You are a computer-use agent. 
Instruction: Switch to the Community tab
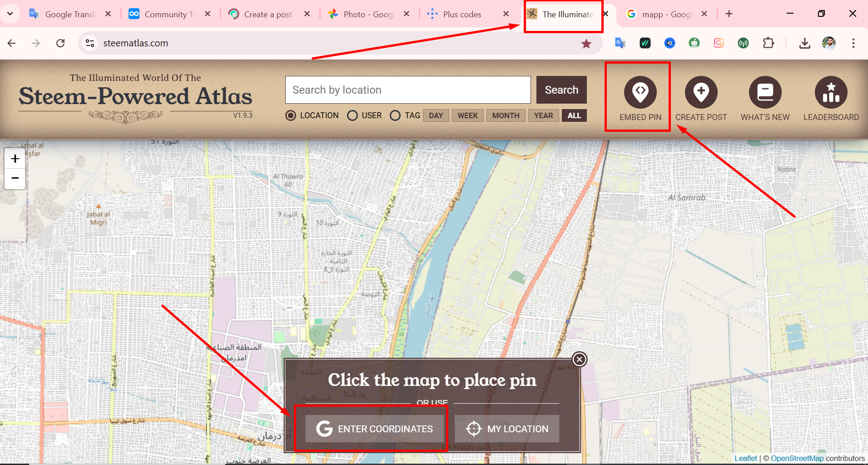tap(170, 14)
